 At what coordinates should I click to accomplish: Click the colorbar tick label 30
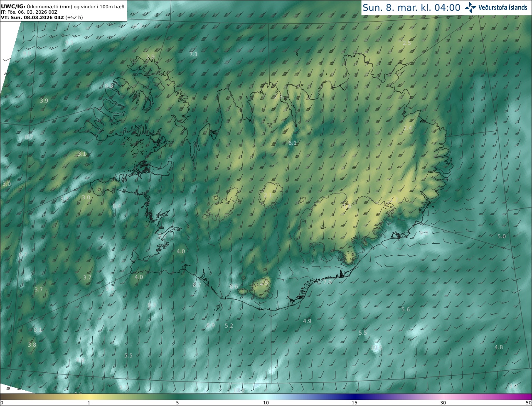pos(443,403)
